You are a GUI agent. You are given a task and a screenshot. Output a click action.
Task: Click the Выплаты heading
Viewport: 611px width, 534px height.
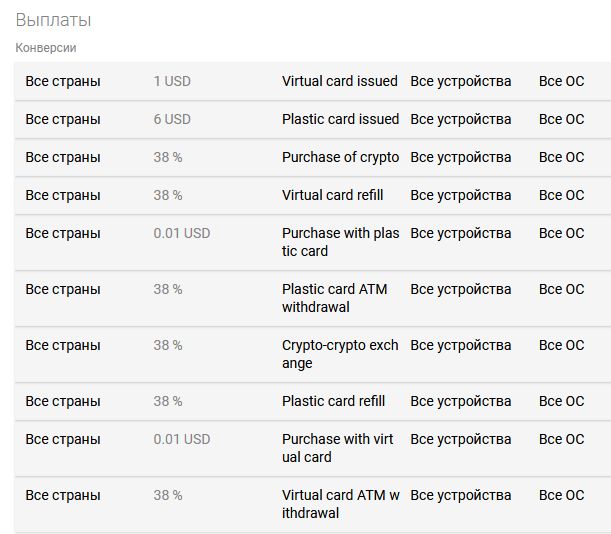pyautogui.click(x=53, y=20)
